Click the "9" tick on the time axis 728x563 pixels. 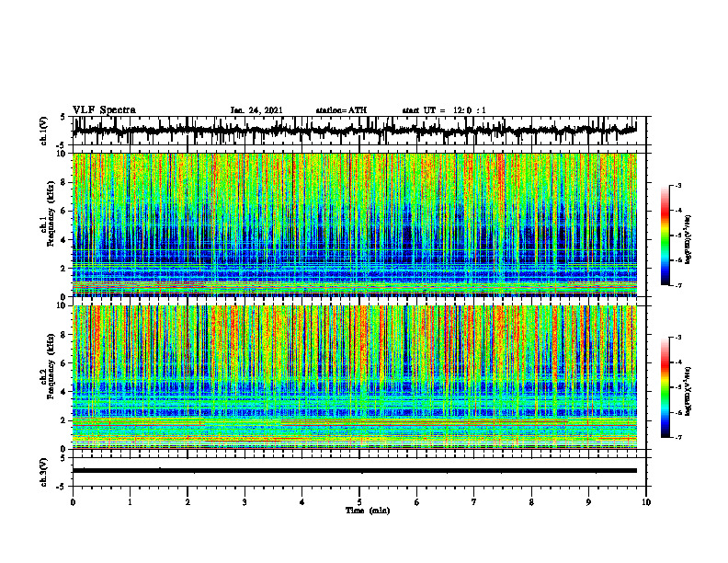(588, 502)
